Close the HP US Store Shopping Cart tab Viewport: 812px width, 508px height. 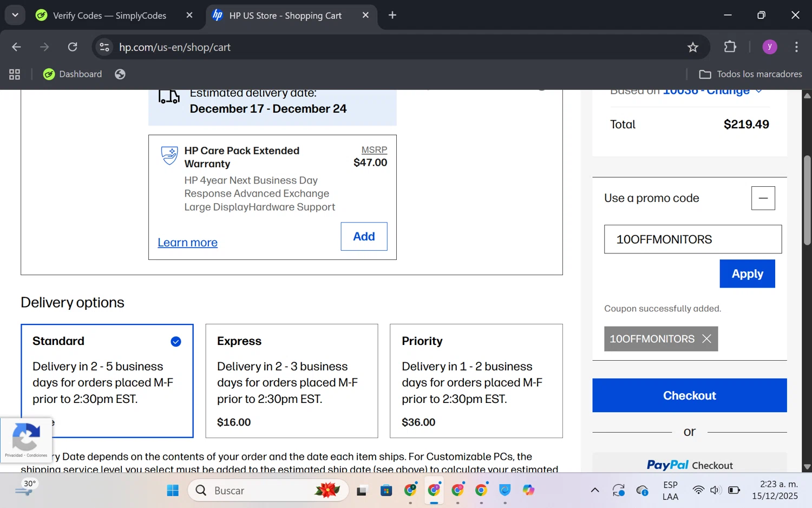click(365, 15)
